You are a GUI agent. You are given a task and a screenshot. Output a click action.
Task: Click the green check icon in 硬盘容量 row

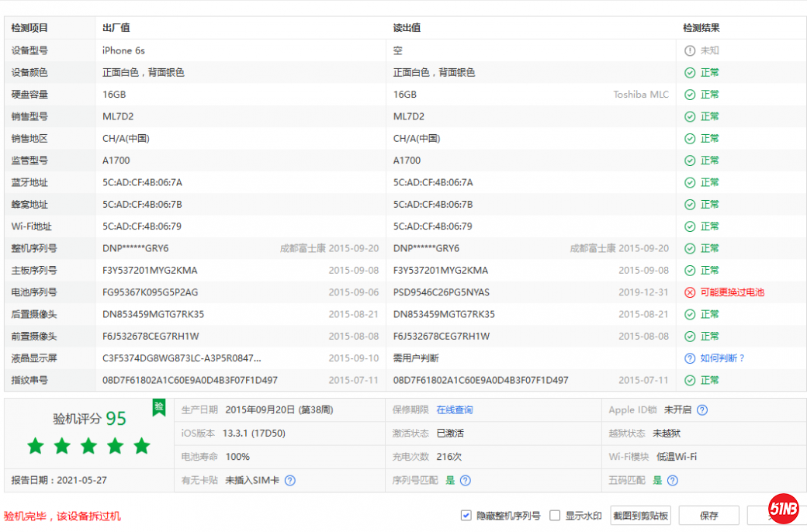pyautogui.click(x=689, y=95)
